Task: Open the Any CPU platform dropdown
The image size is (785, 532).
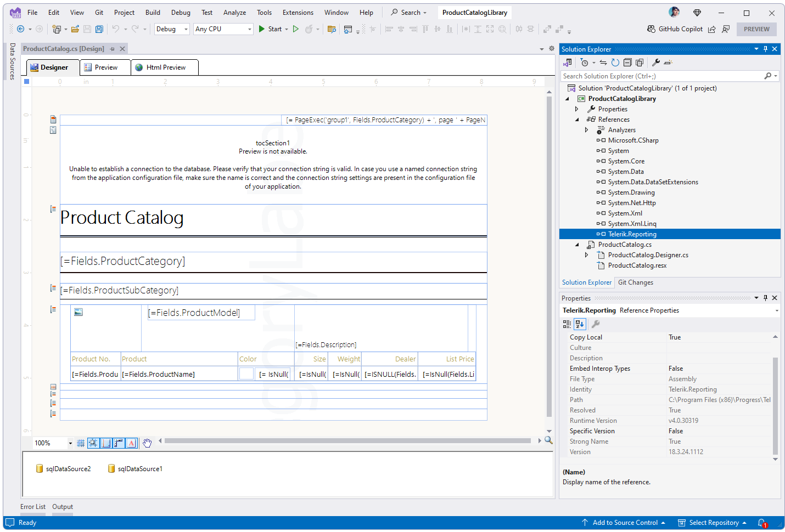Action: (250, 29)
